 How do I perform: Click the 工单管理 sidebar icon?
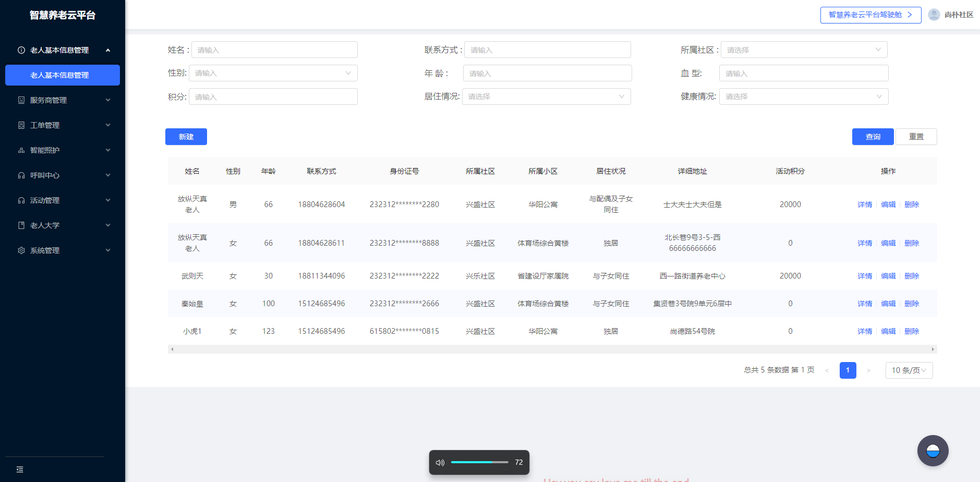tap(21, 125)
